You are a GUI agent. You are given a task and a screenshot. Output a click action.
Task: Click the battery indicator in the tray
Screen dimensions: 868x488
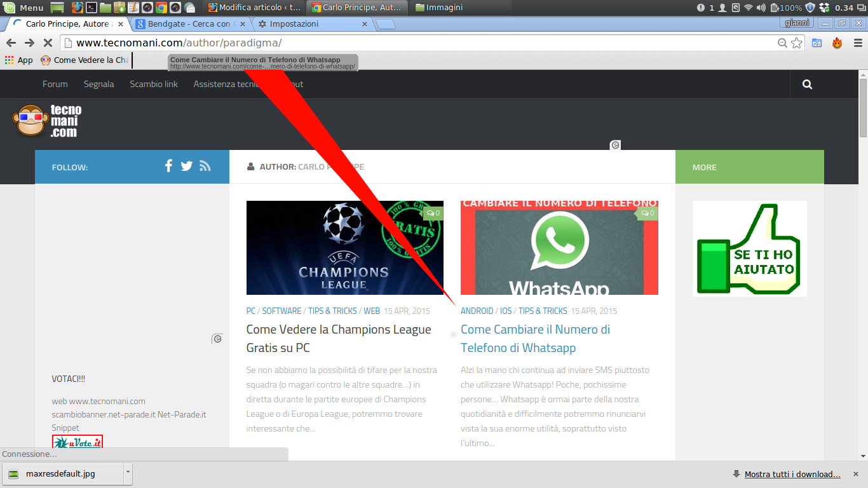(786, 8)
